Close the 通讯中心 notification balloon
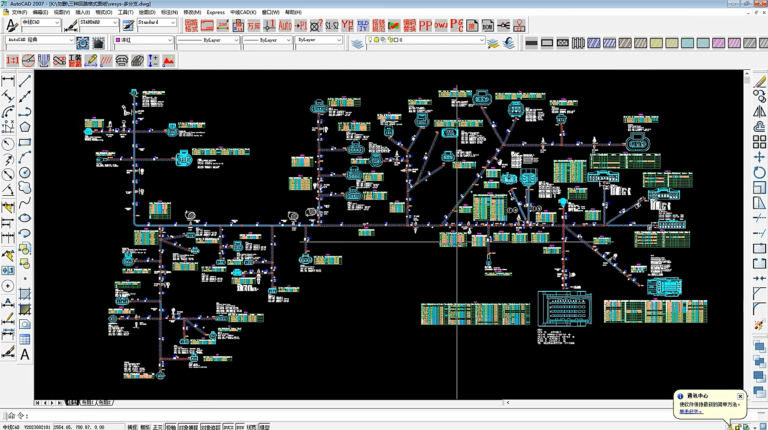This screenshot has width=768, height=430. 740,396
